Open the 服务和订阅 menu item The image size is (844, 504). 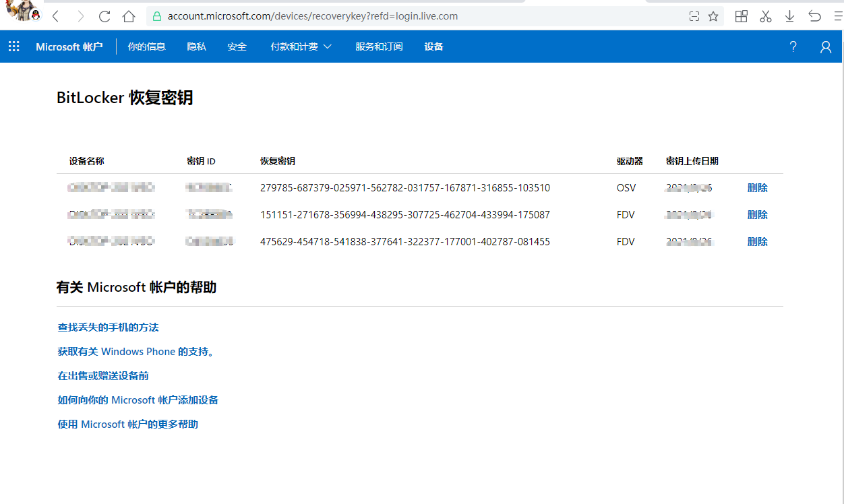pyautogui.click(x=380, y=46)
